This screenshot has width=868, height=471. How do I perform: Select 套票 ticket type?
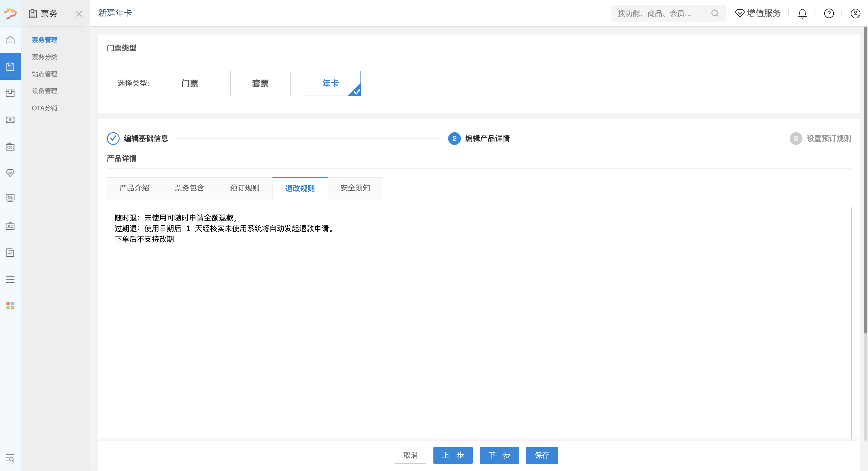point(260,83)
